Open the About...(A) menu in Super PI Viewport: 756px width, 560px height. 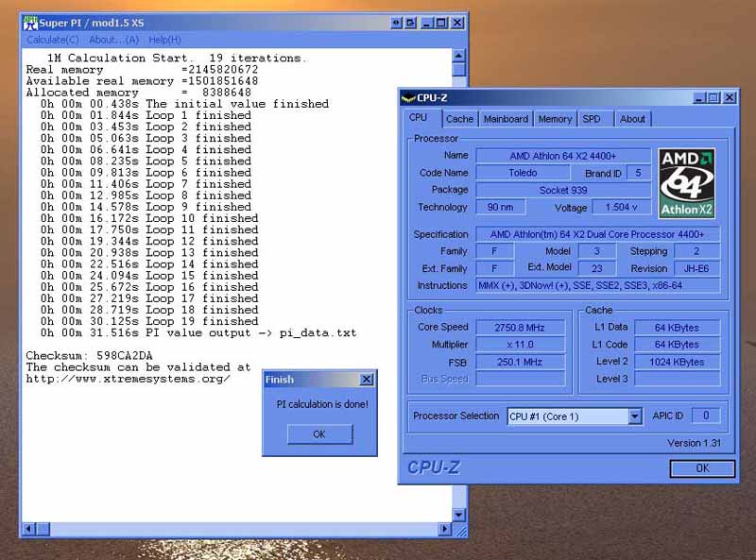(x=113, y=40)
